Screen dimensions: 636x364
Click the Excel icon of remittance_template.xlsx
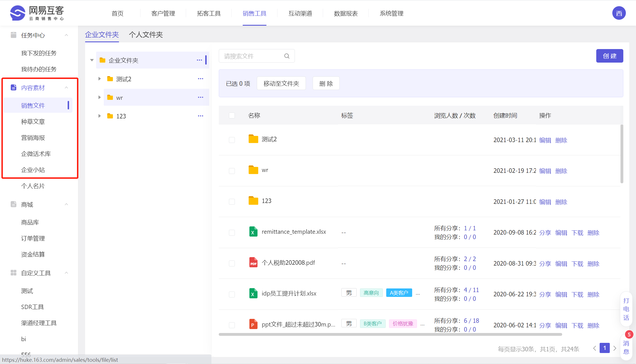[253, 231]
